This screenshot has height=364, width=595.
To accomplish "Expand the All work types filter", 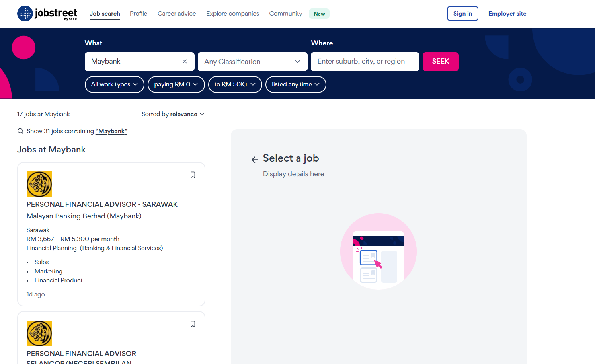I will 114,84.
